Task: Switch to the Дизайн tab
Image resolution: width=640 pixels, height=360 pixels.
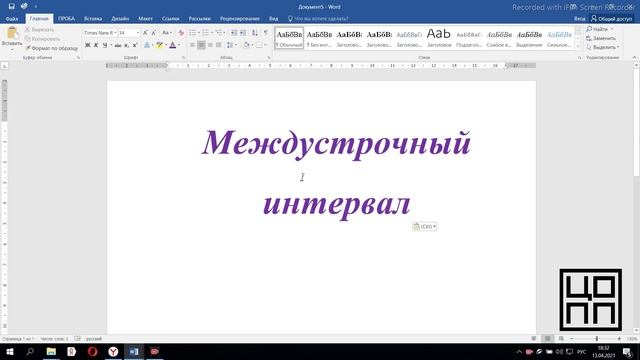Action: pos(120,19)
